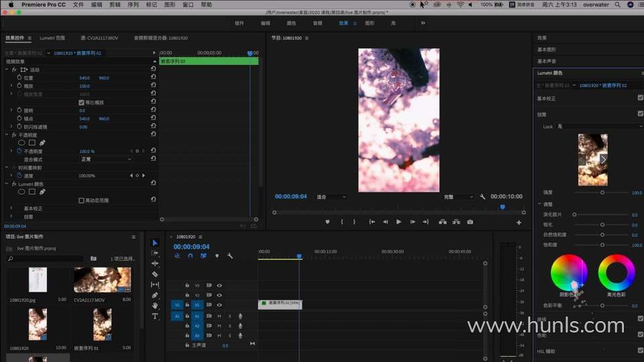Toggle V3 track visibility eye

point(219,286)
